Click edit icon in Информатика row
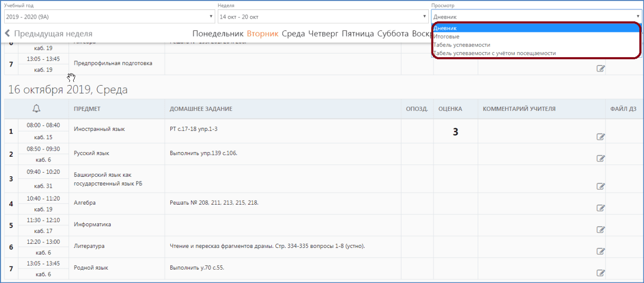 pyautogui.click(x=600, y=229)
